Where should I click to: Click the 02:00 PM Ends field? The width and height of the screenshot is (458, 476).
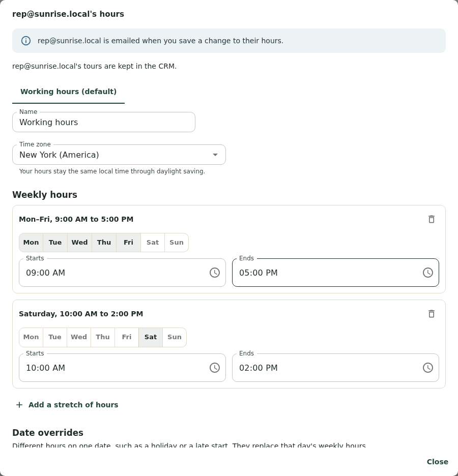pos(335,368)
